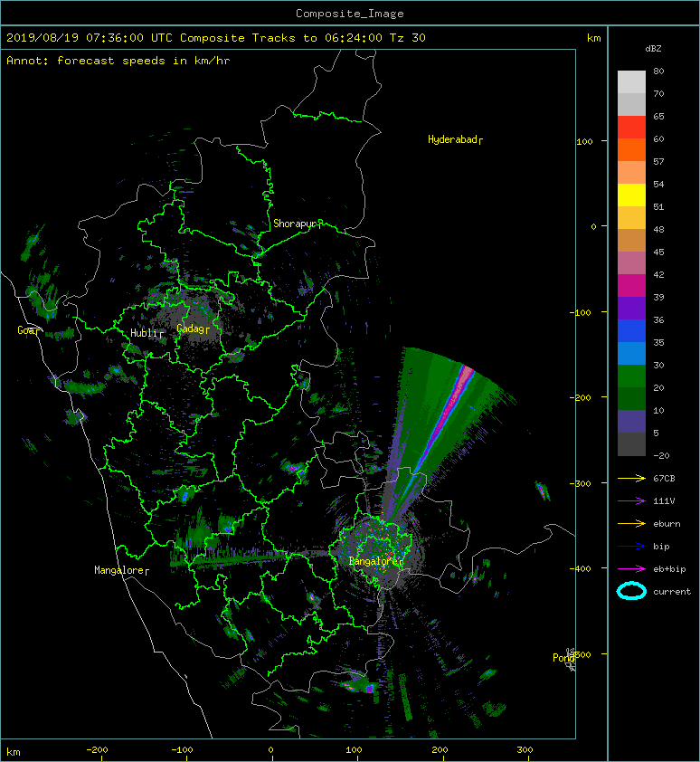The height and width of the screenshot is (762, 700).
Task: Select the red 60–65 dBZ color band
Action: tap(631, 128)
